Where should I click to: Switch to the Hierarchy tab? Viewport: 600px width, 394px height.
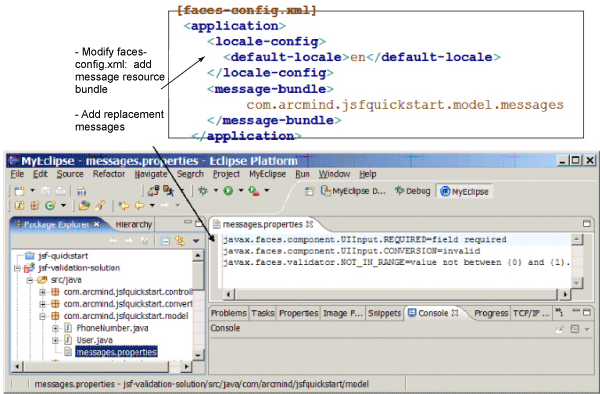(134, 225)
